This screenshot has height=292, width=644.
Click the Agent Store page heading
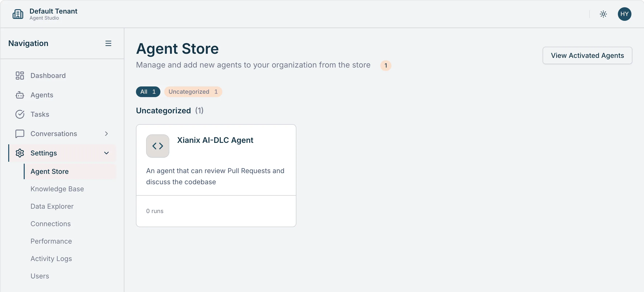pos(177,48)
